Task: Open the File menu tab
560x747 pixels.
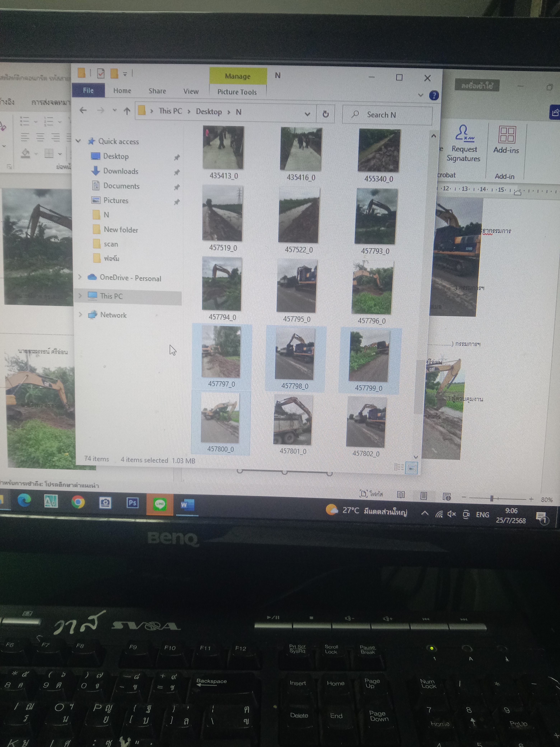Action: (x=88, y=90)
